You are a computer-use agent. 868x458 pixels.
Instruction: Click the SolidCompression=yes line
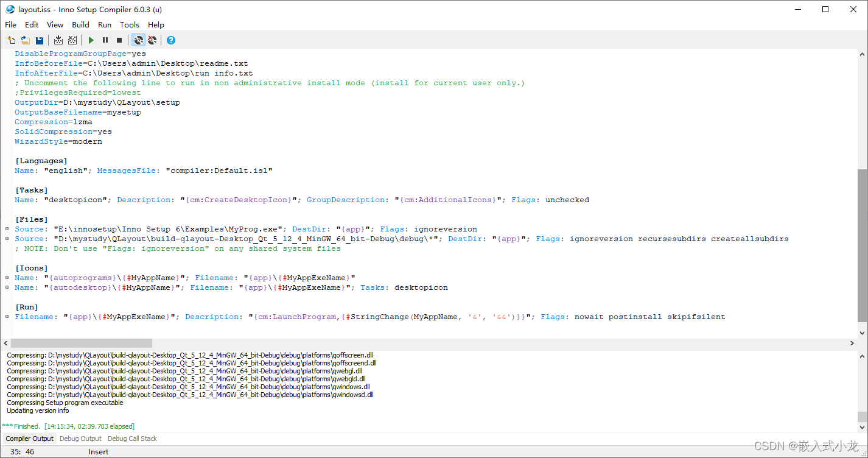click(63, 132)
